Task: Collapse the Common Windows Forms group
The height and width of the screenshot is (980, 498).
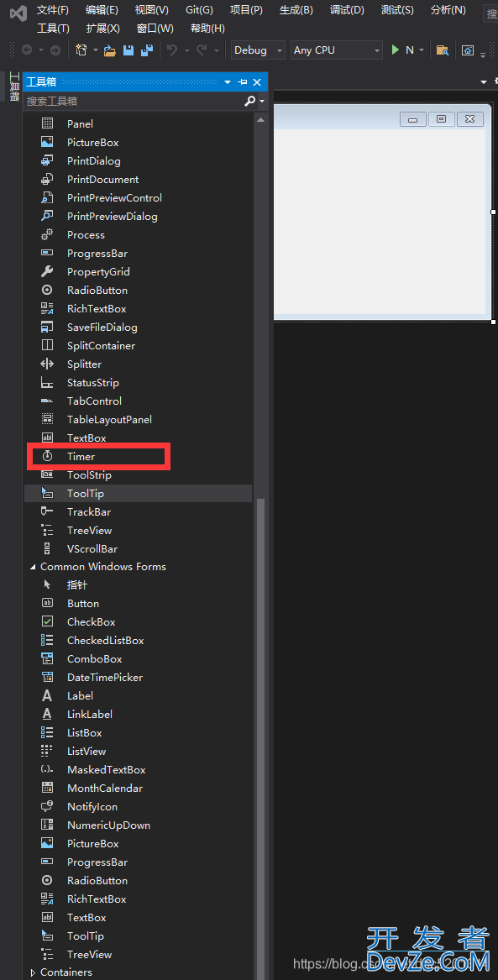Action: [x=33, y=567]
